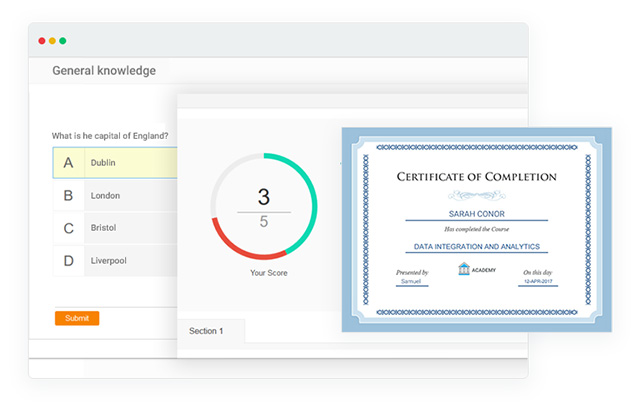Click the Samuel presenter signature field
640x410 pixels.
(411, 281)
